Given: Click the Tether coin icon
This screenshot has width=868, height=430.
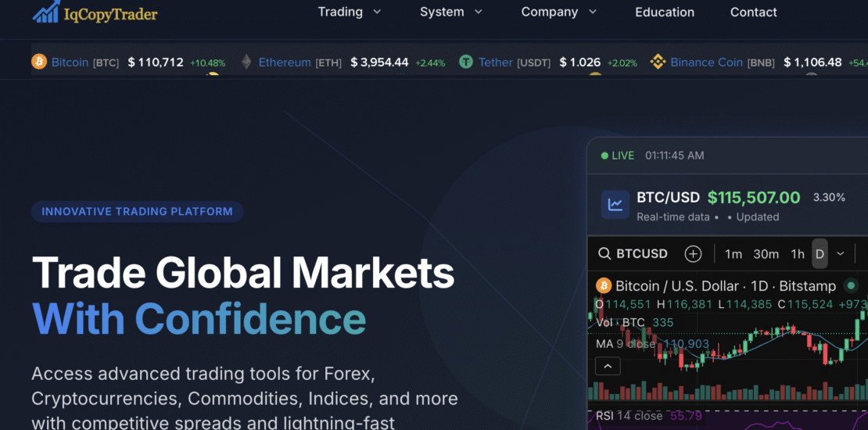Looking at the screenshot, I should (x=466, y=62).
